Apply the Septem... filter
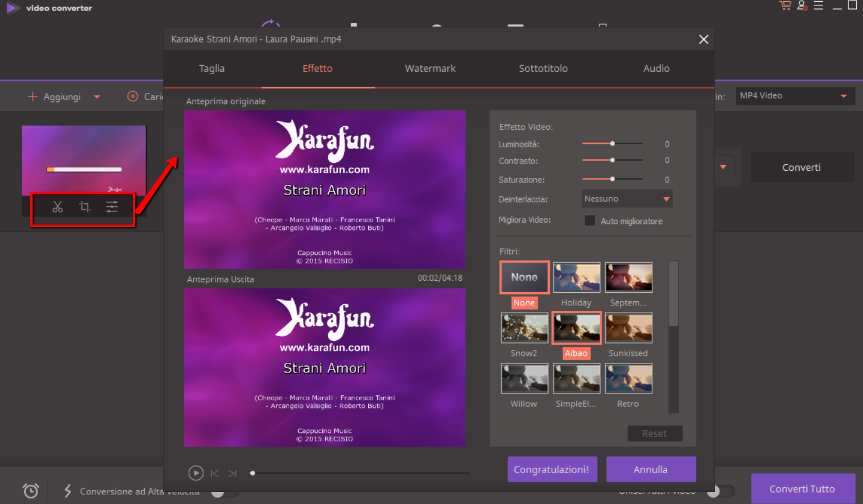Image resolution: width=863 pixels, height=504 pixels. tap(628, 277)
